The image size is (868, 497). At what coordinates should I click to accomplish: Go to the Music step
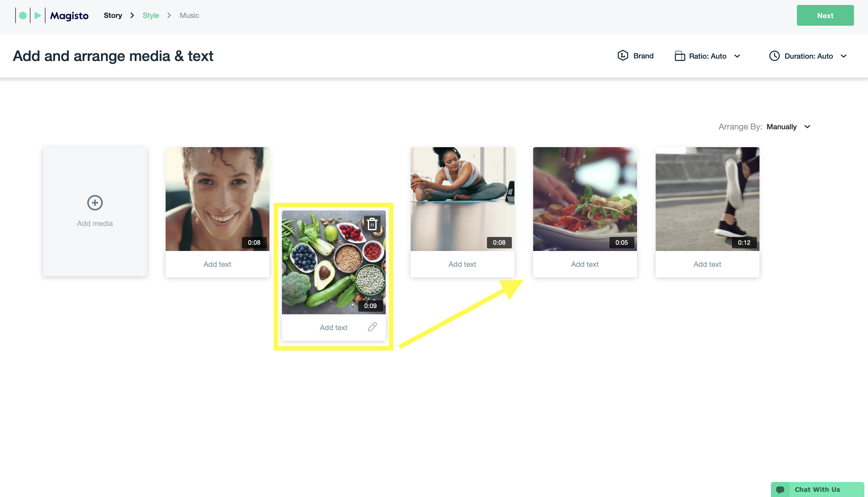coord(189,15)
